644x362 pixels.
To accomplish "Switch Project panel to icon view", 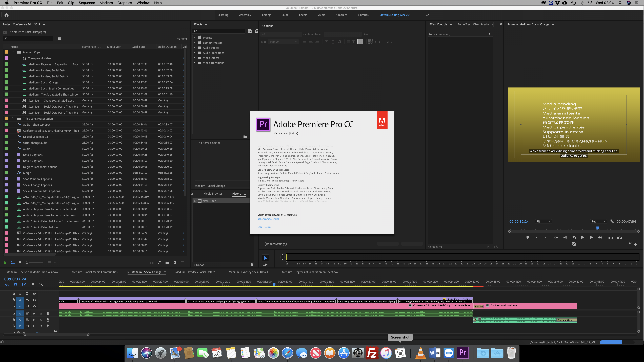I will tap(20, 263).
